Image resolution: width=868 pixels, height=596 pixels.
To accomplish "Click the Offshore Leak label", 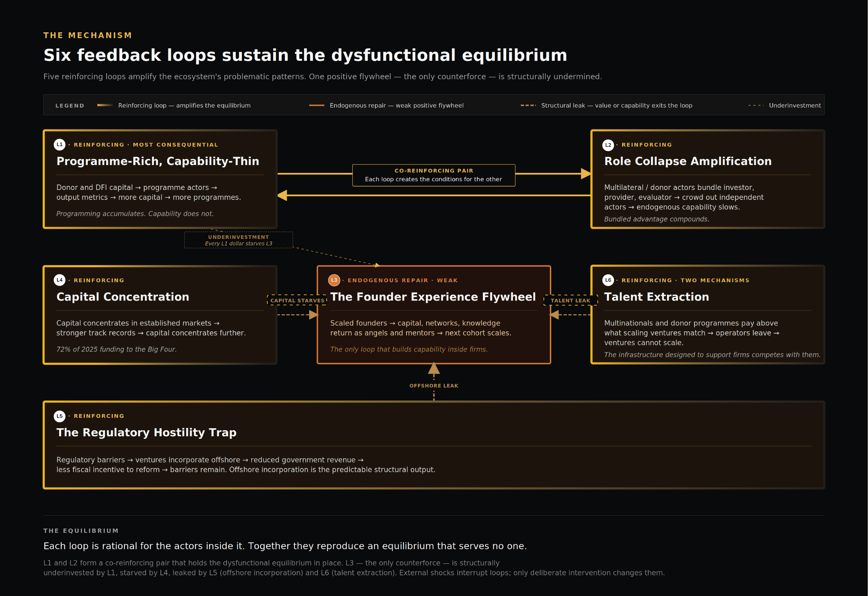I will [x=434, y=386].
